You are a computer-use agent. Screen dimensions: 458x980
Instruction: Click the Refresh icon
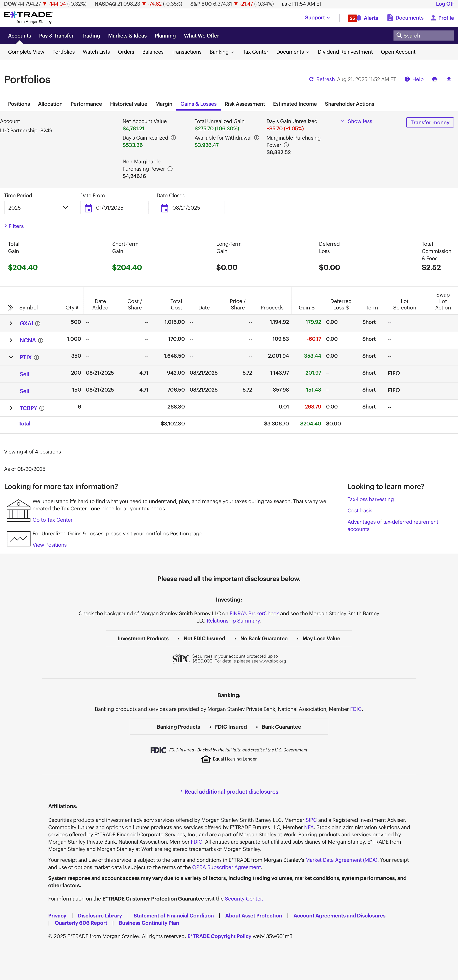pos(311,79)
